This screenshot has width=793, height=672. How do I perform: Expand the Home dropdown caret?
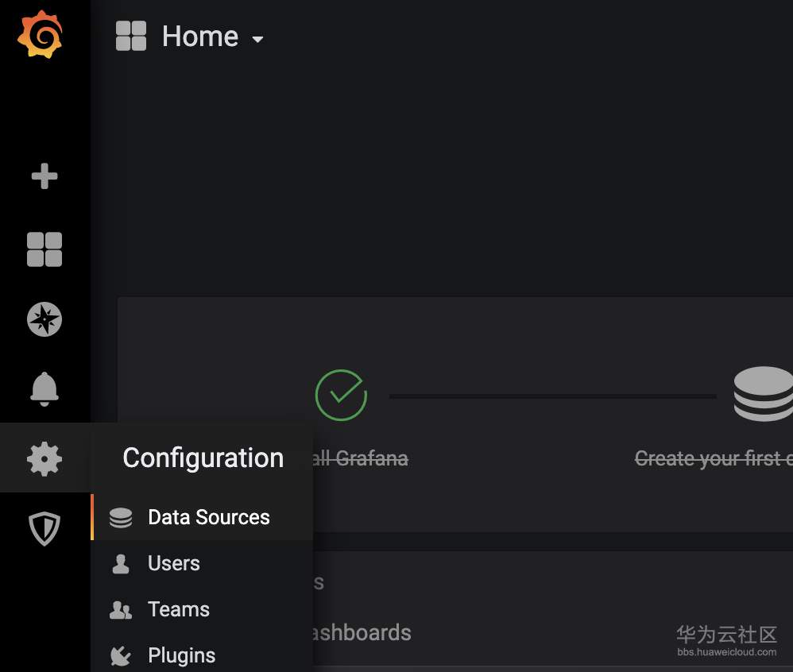(257, 39)
